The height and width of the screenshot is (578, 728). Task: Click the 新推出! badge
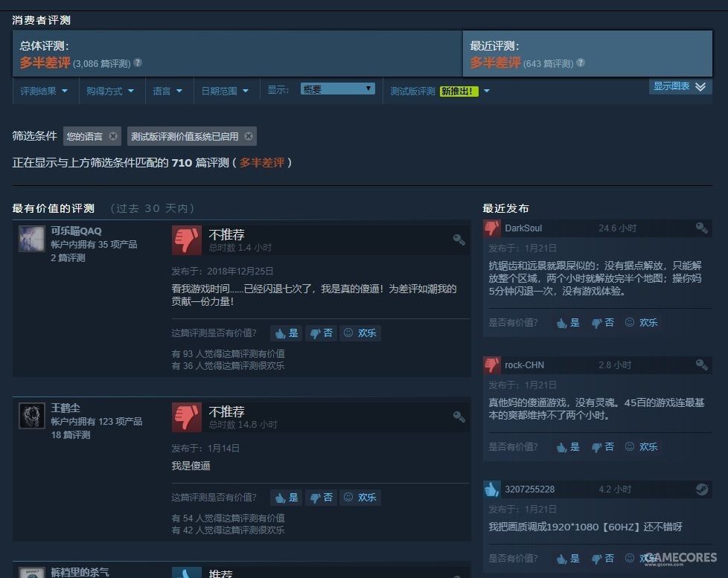(x=459, y=91)
